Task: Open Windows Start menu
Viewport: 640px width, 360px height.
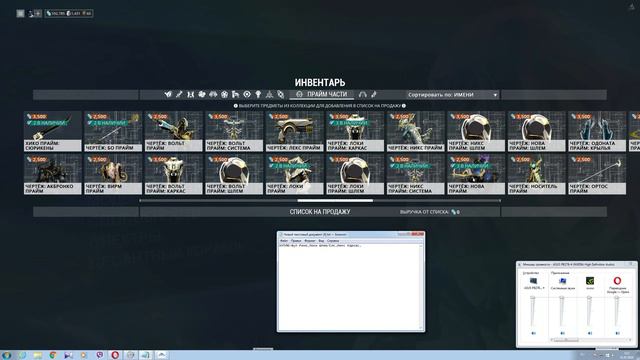Action: (7, 355)
